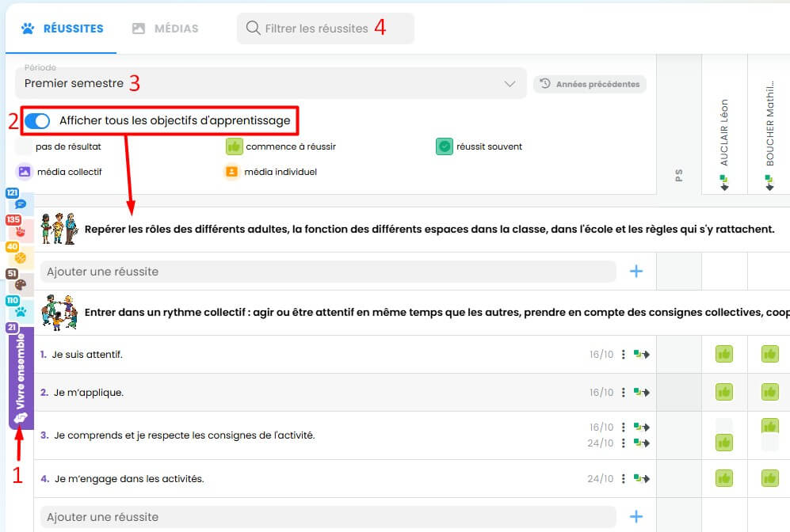This screenshot has height=532, width=790.
Task: Select the brown palette domain tab (51)
Action: 20,283
